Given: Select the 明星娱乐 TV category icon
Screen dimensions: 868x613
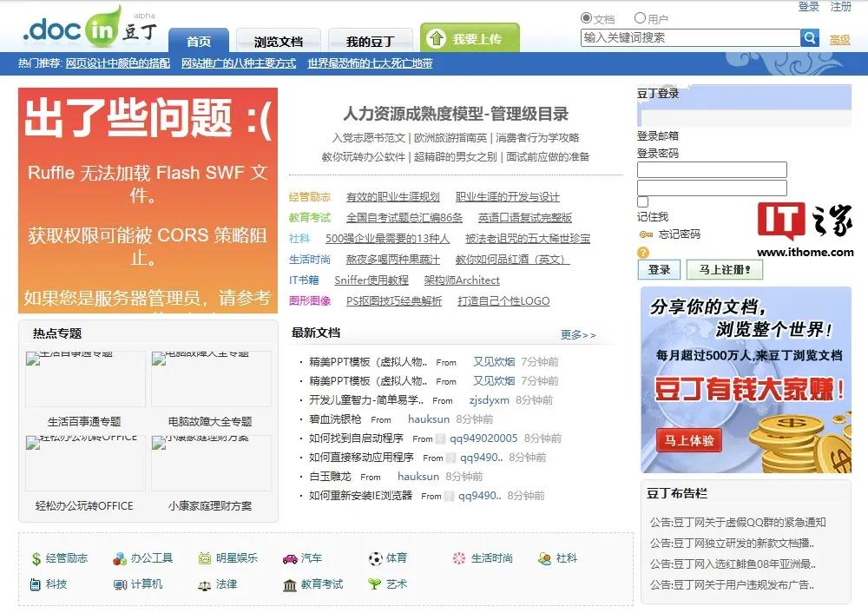Looking at the screenshot, I should pyautogui.click(x=205, y=558).
